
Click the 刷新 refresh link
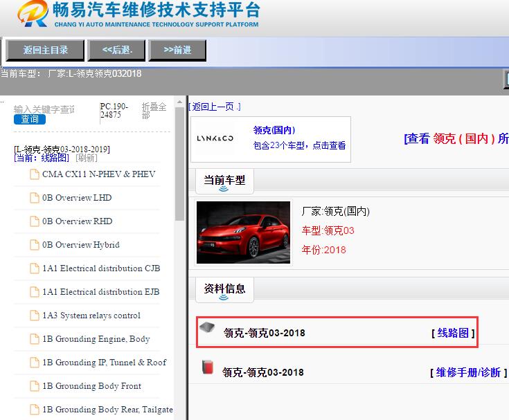(87, 158)
